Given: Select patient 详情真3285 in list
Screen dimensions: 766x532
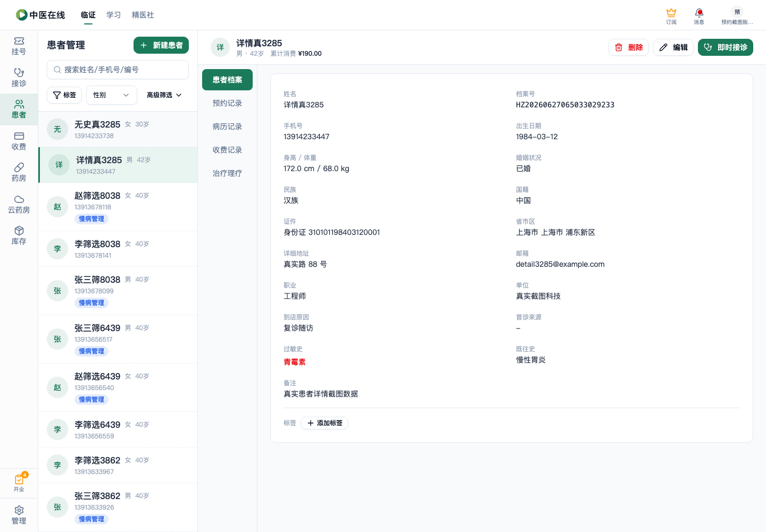Looking at the screenshot, I should (118, 165).
